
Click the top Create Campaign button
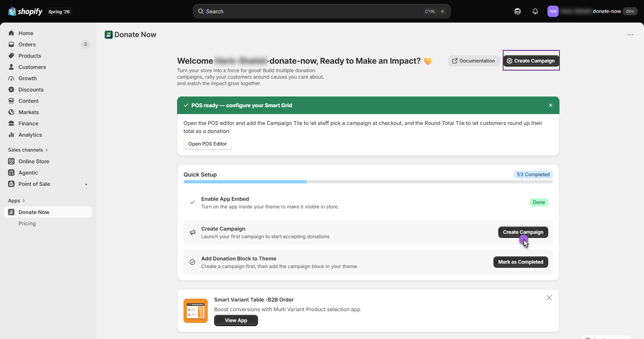pos(531,61)
